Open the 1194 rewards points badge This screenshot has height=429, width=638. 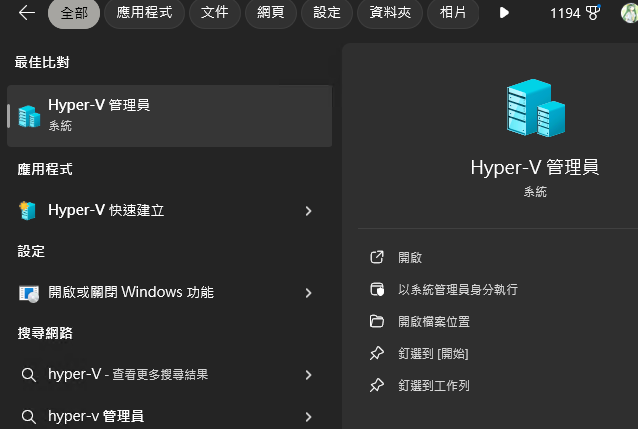575,13
